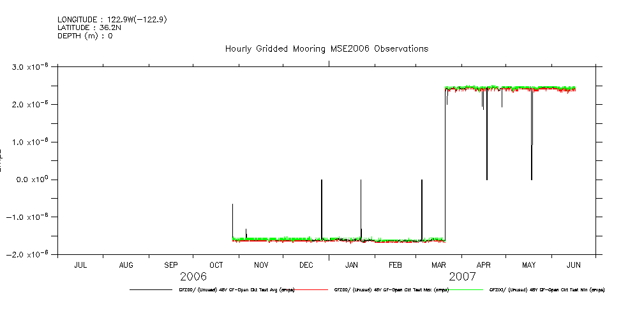Click the JUL month label on x-axis
The image size is (644, 322).
[80, 264]
